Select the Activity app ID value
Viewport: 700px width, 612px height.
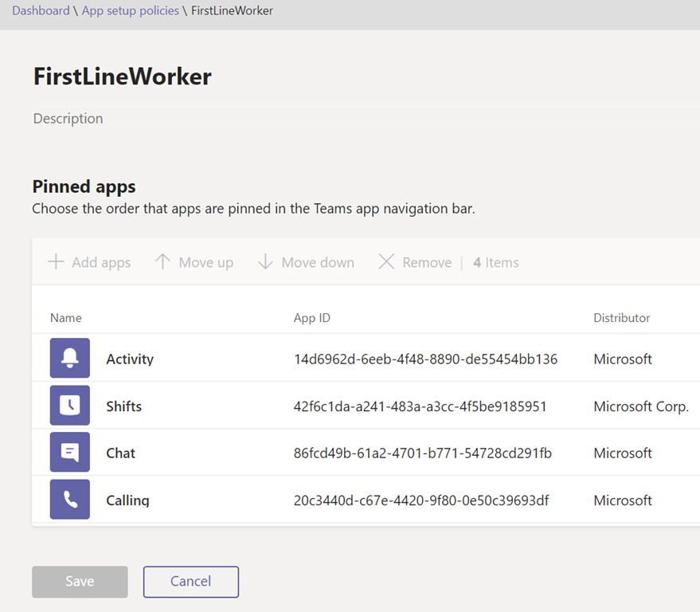(425, 359)
